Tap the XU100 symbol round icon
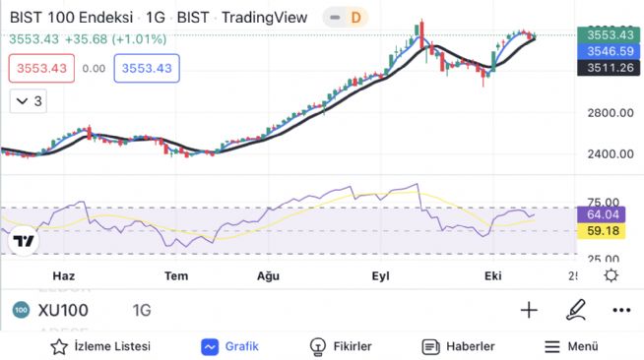 pyautogui.click(x=21, y=310)
